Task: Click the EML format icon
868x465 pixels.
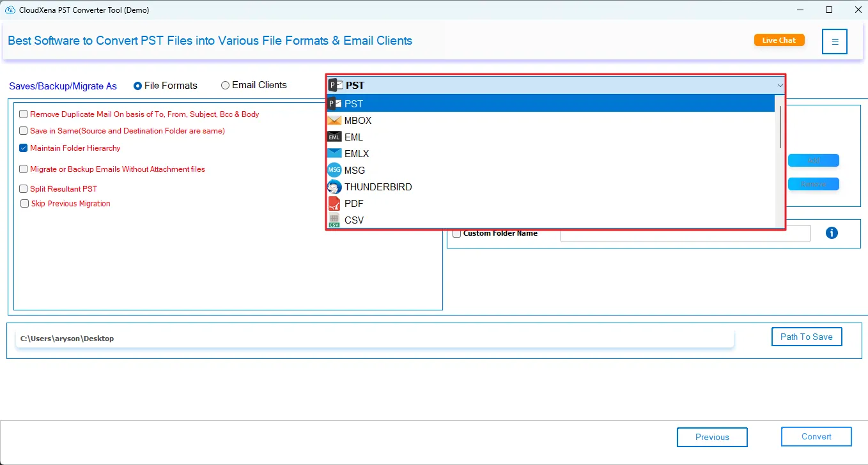Action: coord(334,137)
